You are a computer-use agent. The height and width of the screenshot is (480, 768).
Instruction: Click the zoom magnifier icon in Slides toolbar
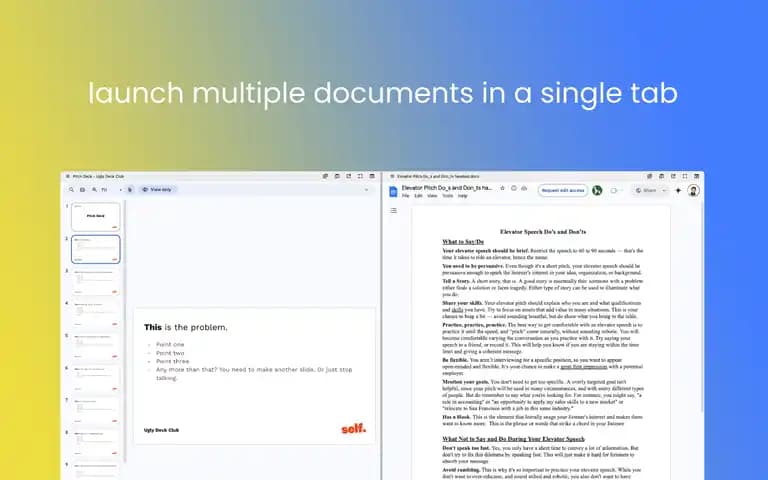coord(95,190)
